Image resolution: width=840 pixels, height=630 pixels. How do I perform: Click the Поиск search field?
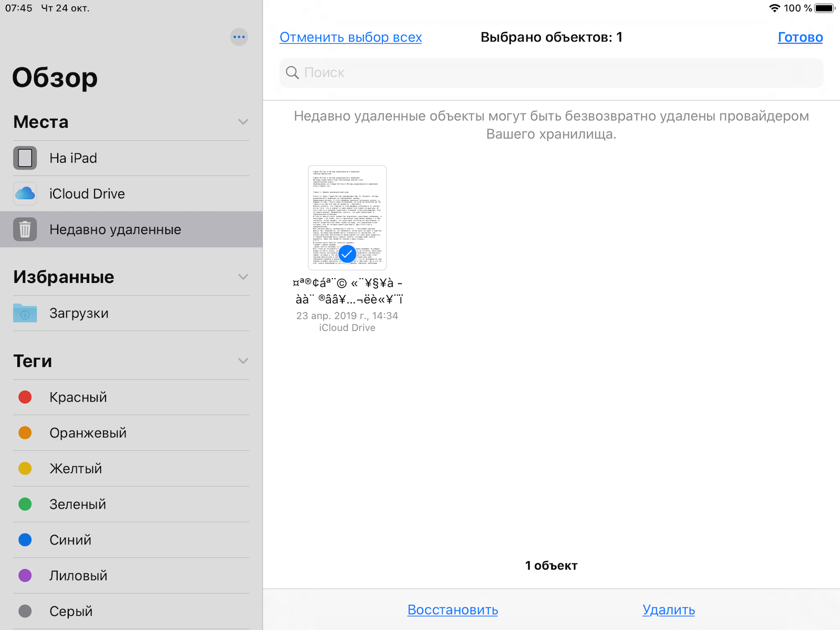point(551,72)
